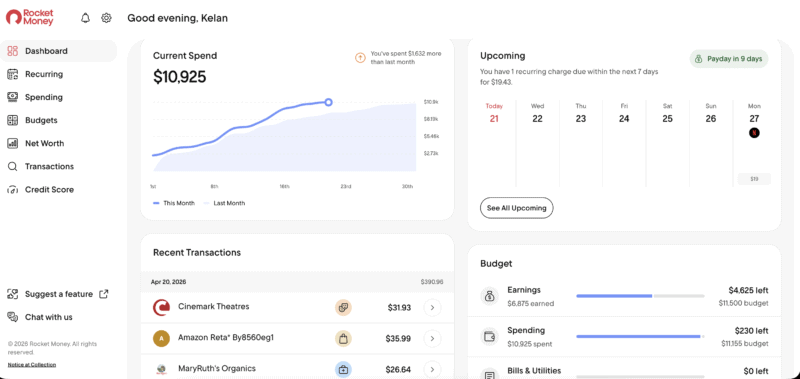This screenshot has width=800, height=379.
Task: Click the Spending wallet icon in Budget
Action: (490, 337)
